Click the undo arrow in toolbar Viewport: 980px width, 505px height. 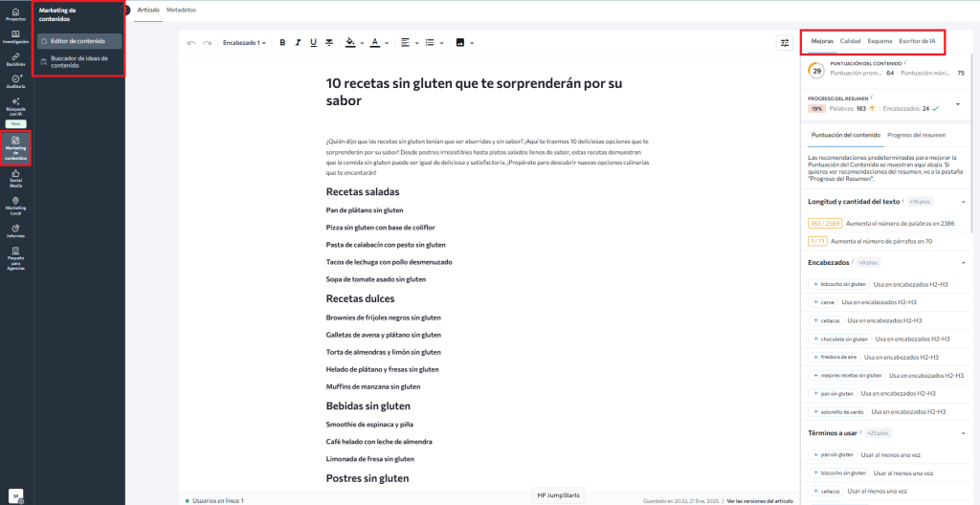coord(191,42)
